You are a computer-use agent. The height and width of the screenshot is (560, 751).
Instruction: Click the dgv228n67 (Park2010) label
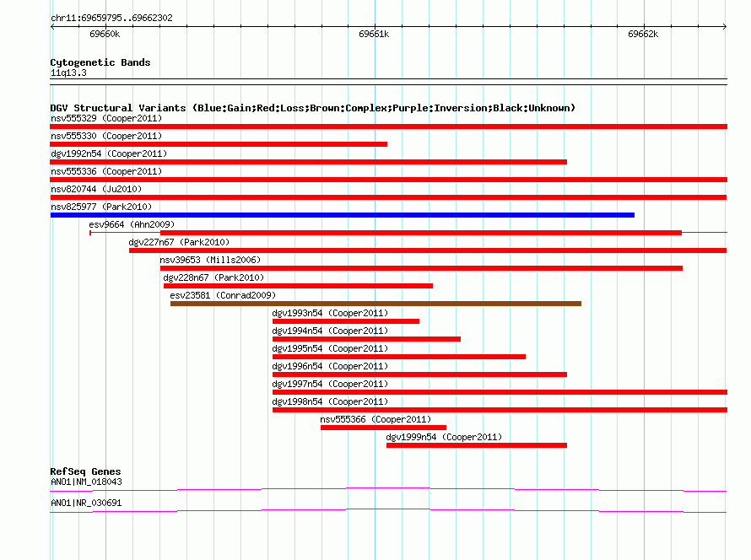pos(213,277)
